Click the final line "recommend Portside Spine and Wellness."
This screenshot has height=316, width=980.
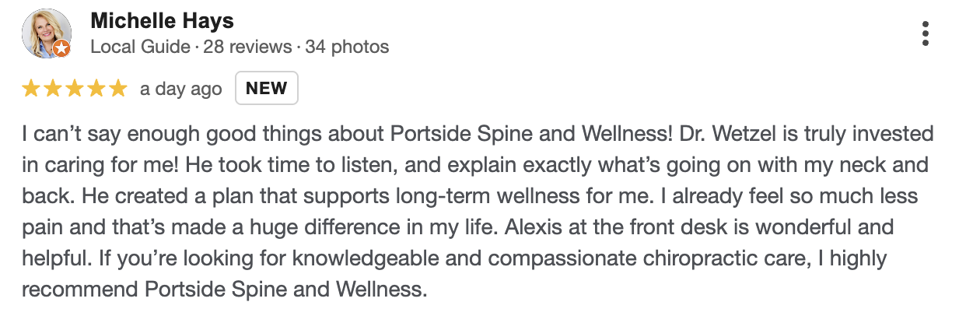click(x=225, y=290)
